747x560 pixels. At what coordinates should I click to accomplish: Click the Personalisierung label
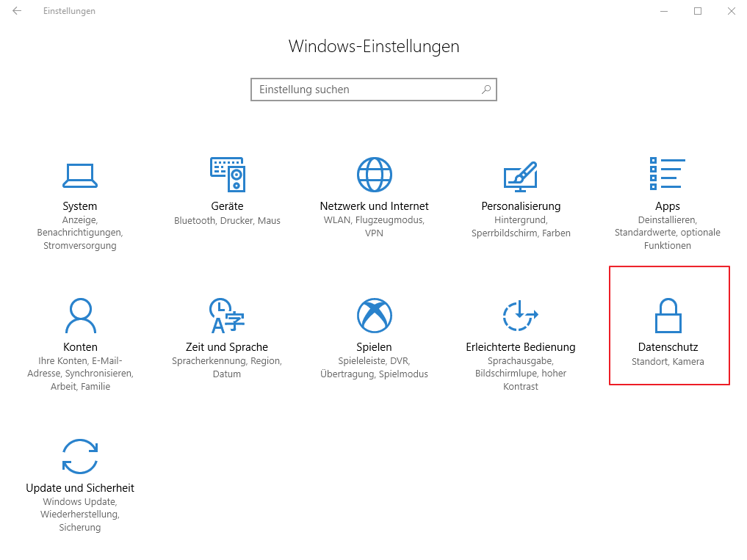(x=521, y=206)
